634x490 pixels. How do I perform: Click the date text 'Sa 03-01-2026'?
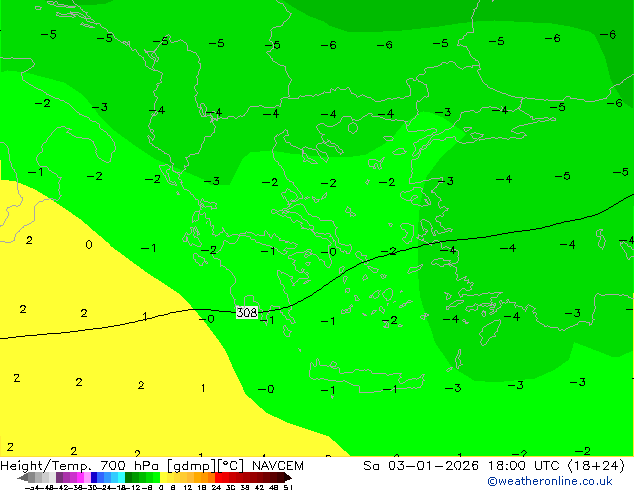coord(421,466)
